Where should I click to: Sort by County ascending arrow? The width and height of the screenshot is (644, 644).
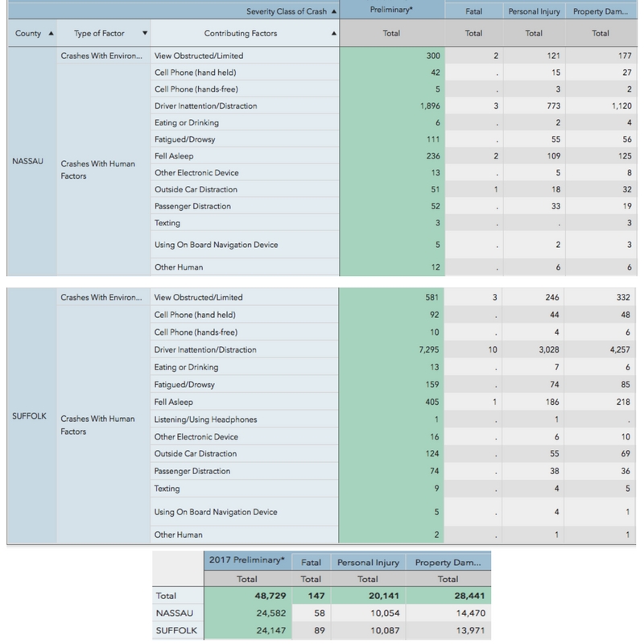coord(51,33)
